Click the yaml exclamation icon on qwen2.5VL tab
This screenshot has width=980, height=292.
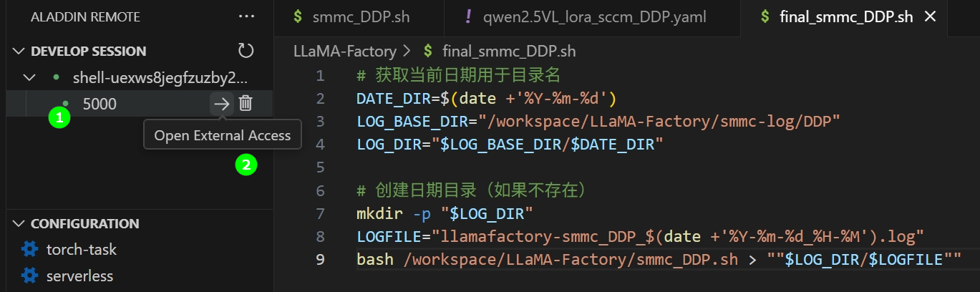coord(468,16)
